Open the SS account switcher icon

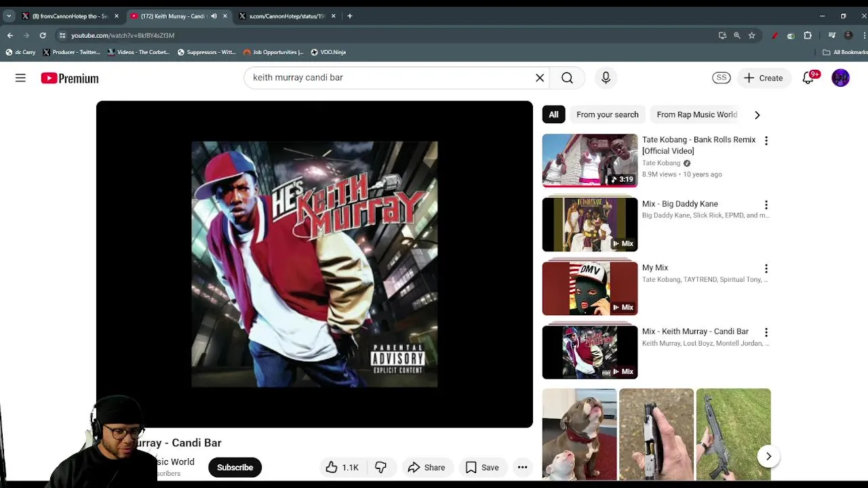[x=721, y=78]
